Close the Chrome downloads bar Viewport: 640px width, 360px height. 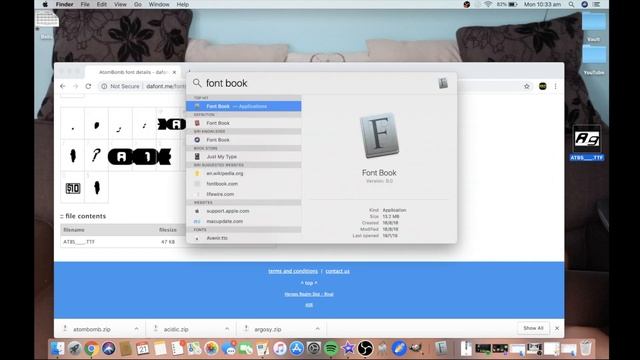click(557, 328)
